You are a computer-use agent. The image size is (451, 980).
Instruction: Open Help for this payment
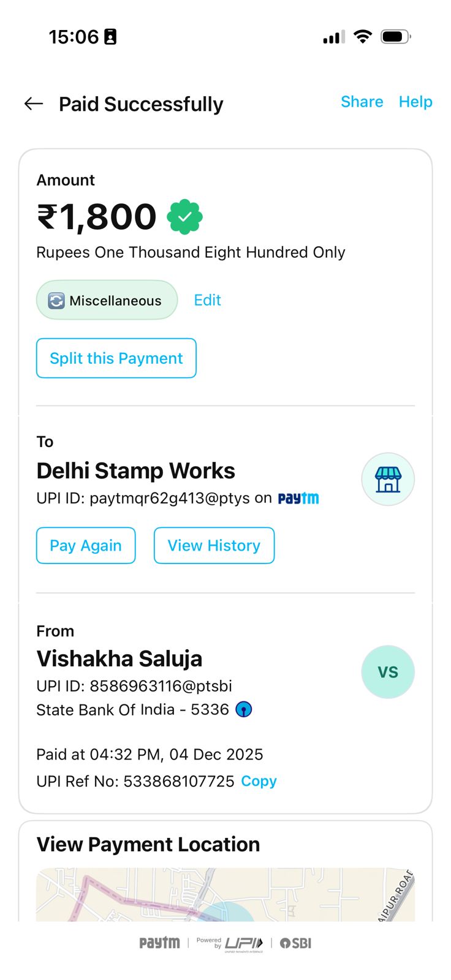coord(415,102)
